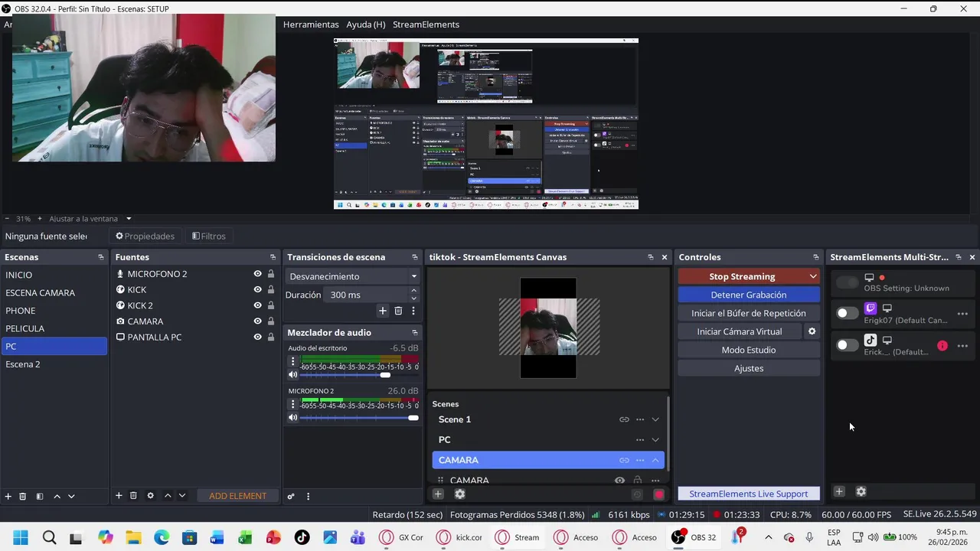Click Detener Grabación button
Viewport: 980px width, 551px height.
coord(749,295)
